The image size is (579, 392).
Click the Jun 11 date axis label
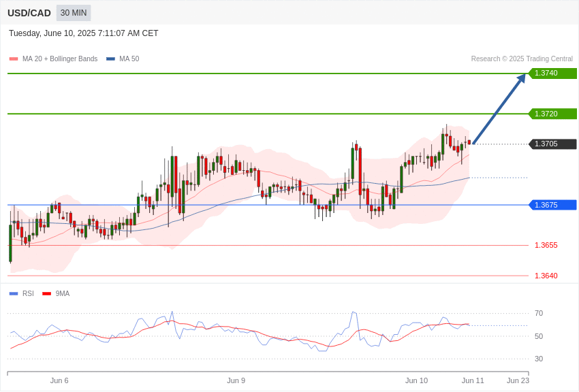[473, 380]
